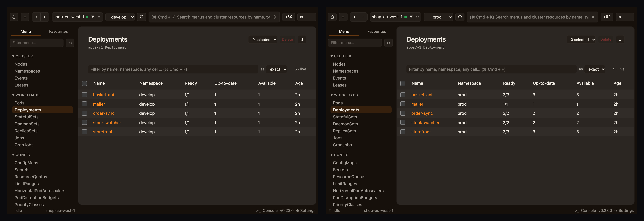The height and width of the screenshot is (221, 644).
Task: Toggle the select-all checkbox in the develop table header
Action: point(84,83)
